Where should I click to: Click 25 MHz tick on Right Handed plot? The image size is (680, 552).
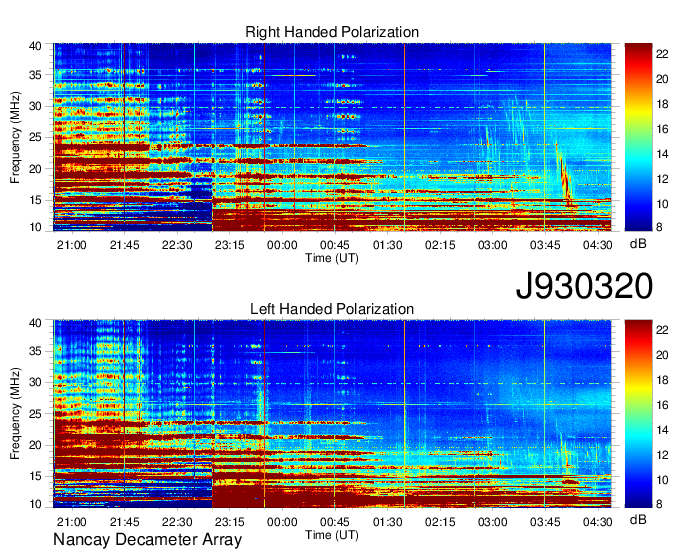(35, 137)
